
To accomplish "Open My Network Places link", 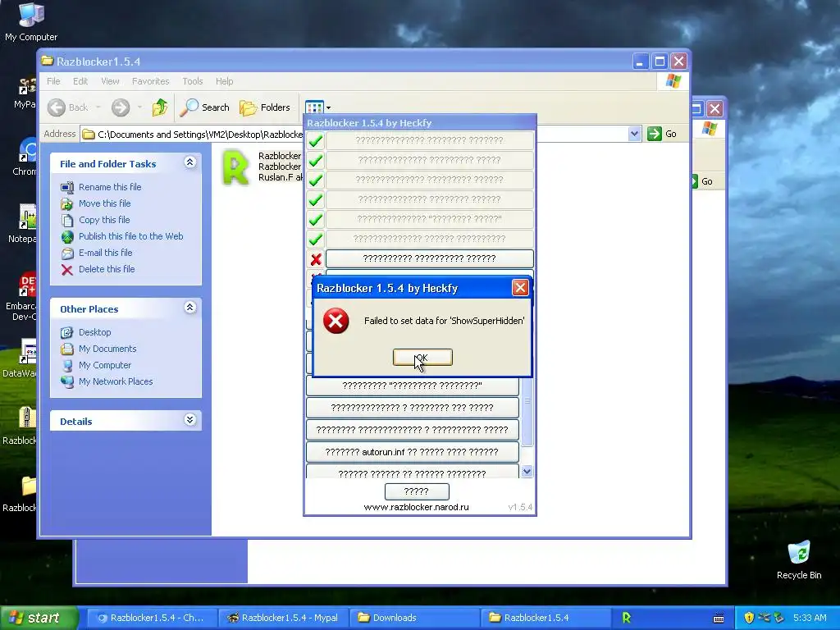I will (116, 382).
